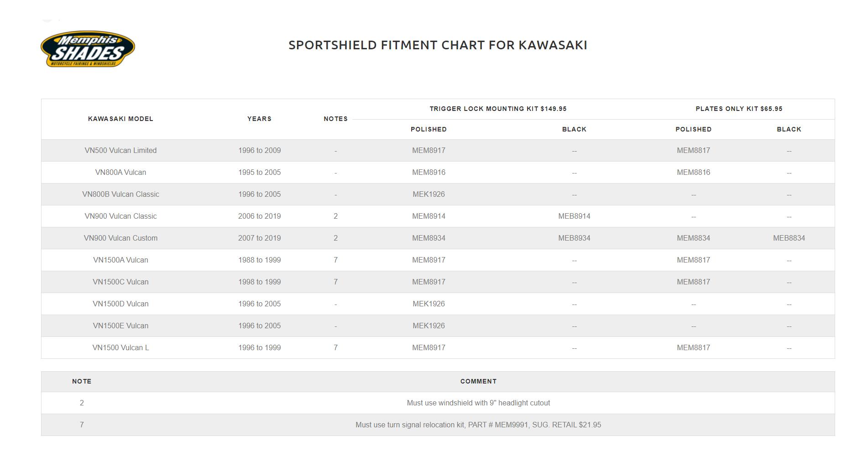Image resolution: width=868 pixels, height=473 pixels.
Task: Click the Trigger Lock Mounting Kit $149.95 heading
Action: point(498,109)
